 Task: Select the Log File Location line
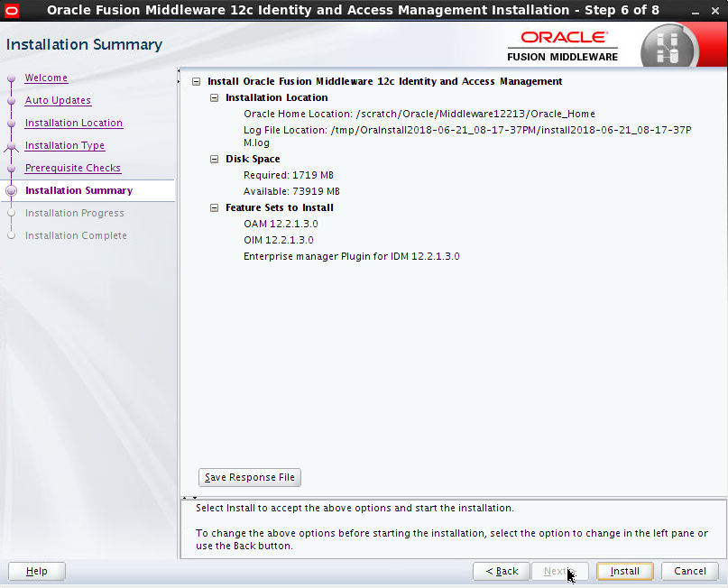click(x=467, y=136)
